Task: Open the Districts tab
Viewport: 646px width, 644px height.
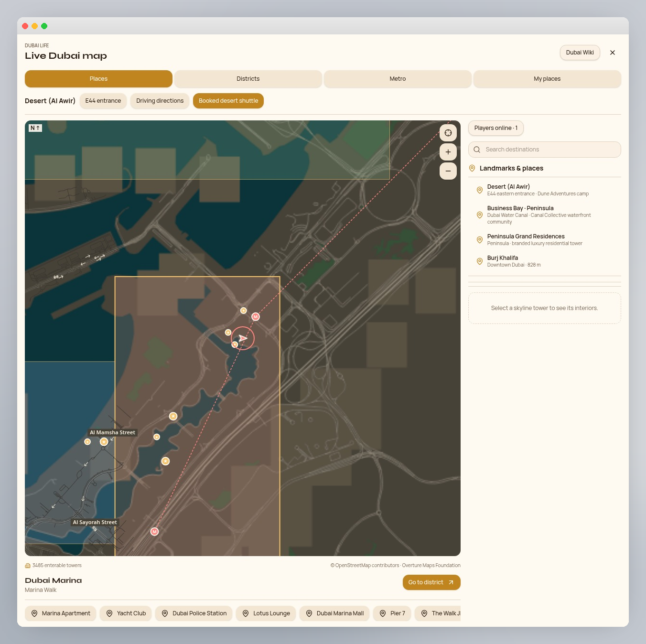Action: (x=248, y=79)
